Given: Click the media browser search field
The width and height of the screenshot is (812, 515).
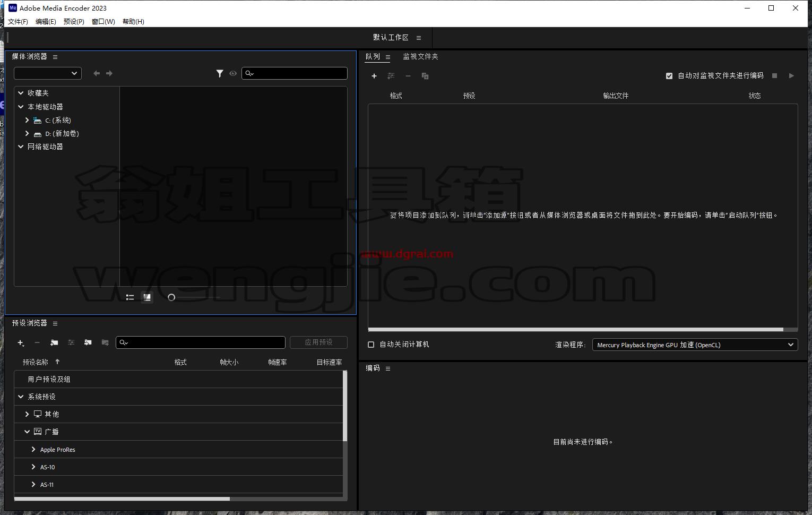Looking at the screenshot, I should (x=295, y=73).
